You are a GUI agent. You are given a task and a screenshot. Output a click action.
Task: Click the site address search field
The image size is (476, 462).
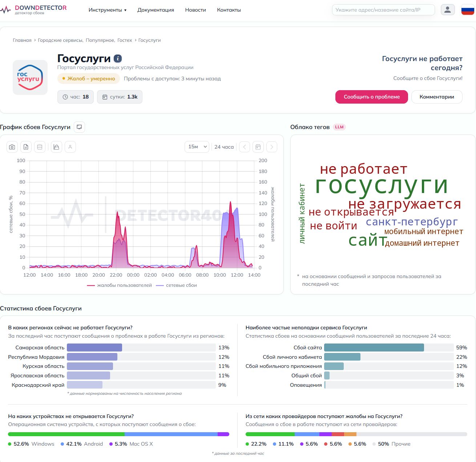click(x=383, y=10)
